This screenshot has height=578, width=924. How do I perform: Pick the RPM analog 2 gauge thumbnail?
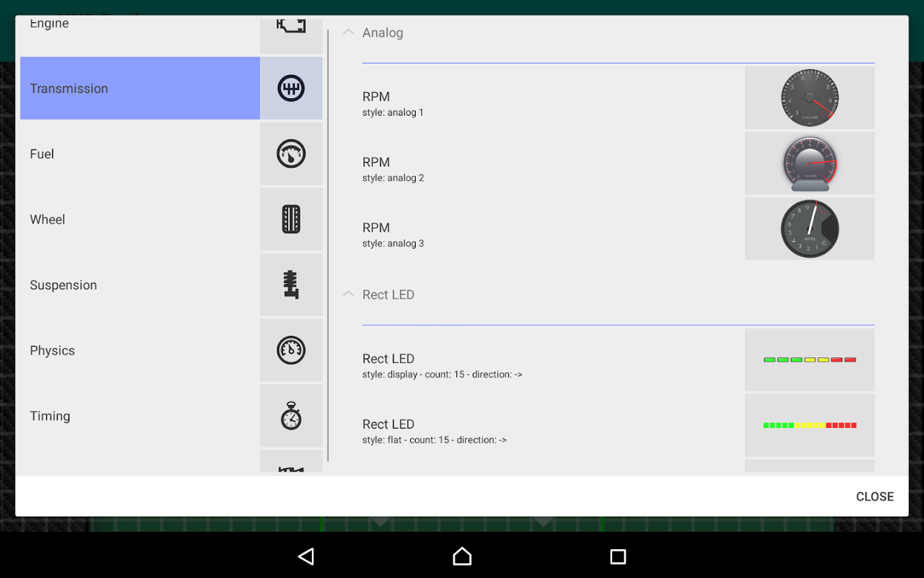810,163
